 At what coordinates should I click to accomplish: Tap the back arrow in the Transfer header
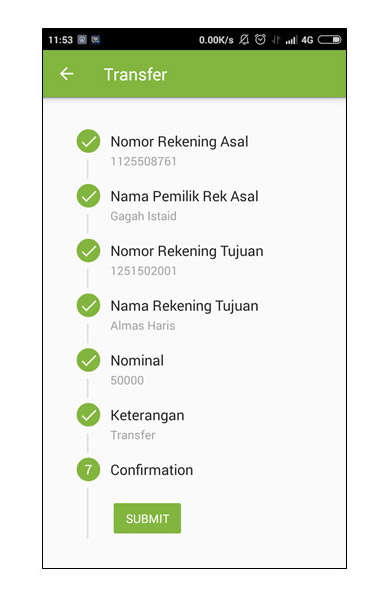(67, 74)
